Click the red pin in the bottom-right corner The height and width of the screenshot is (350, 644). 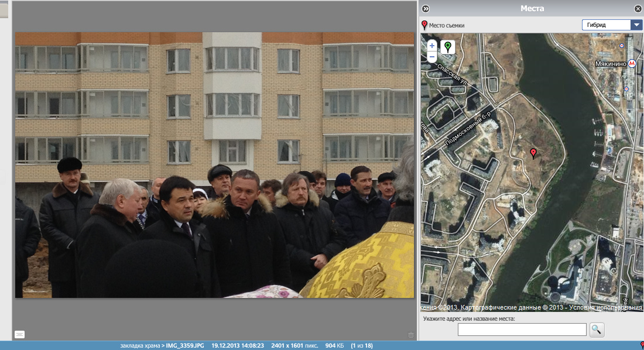(642, 345)
